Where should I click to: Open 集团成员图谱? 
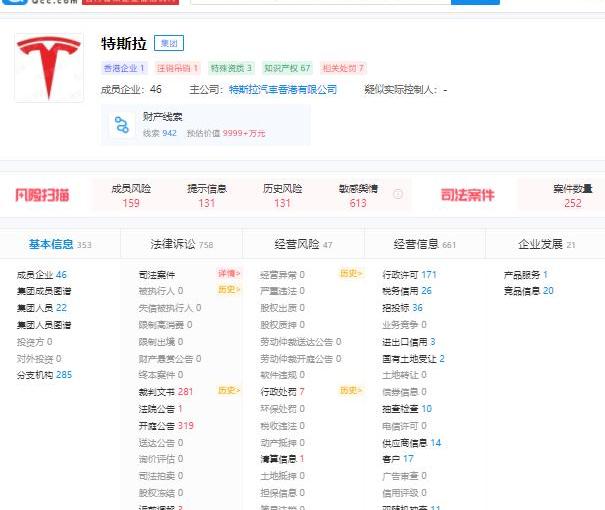click(44, 291)
